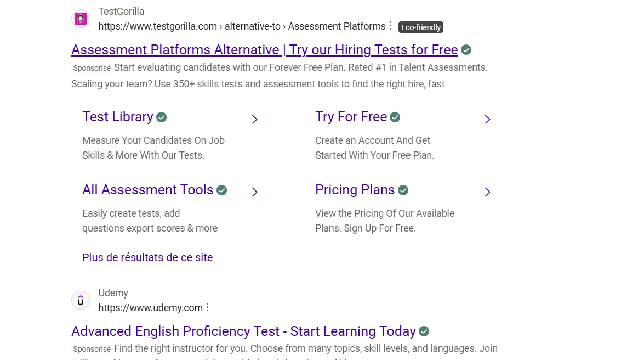The image size is (644, 360).
Task: Open the TestGorilla result's three-dot menu
Action: (x=391, y=26)
